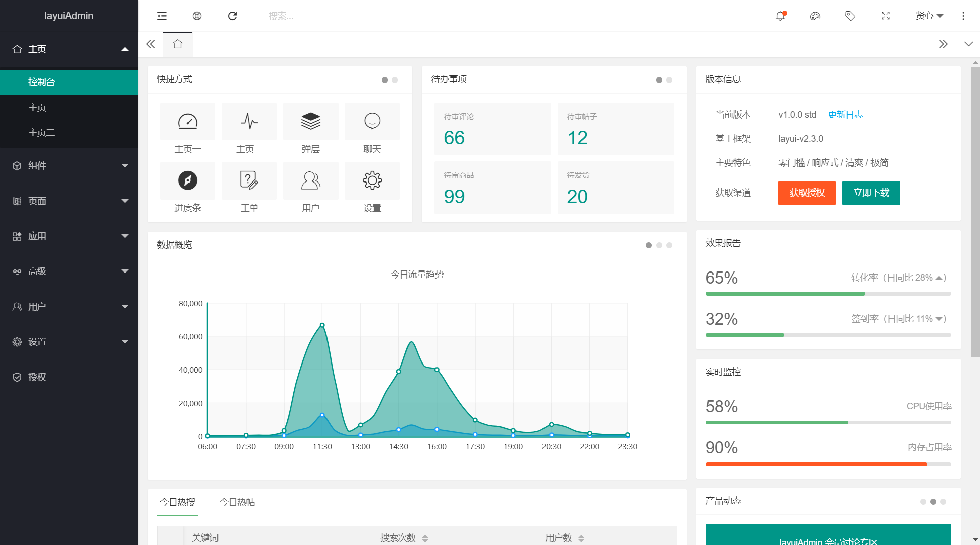
Task: Open the 贤心 user dropdown
Action: [x=929, y=16]
